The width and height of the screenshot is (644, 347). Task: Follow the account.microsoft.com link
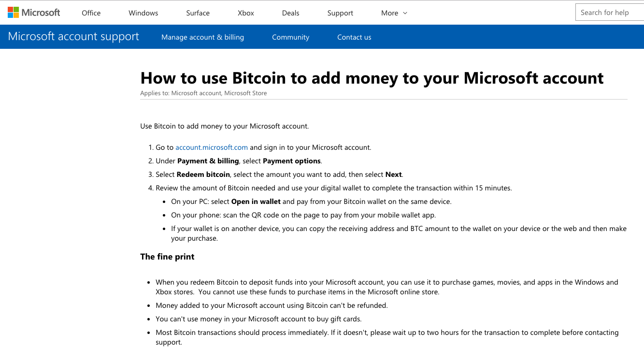(212, 147)
